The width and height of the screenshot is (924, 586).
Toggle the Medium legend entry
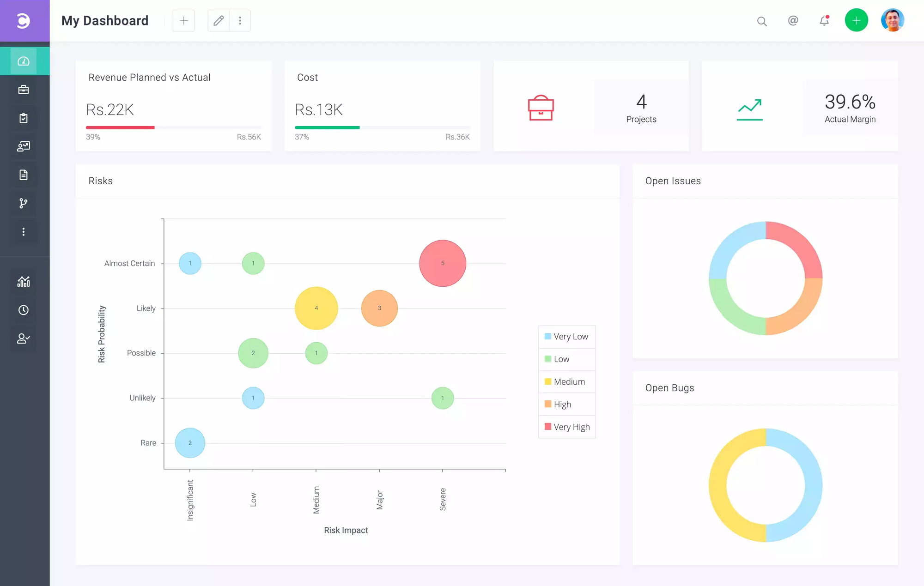(567, 382)
